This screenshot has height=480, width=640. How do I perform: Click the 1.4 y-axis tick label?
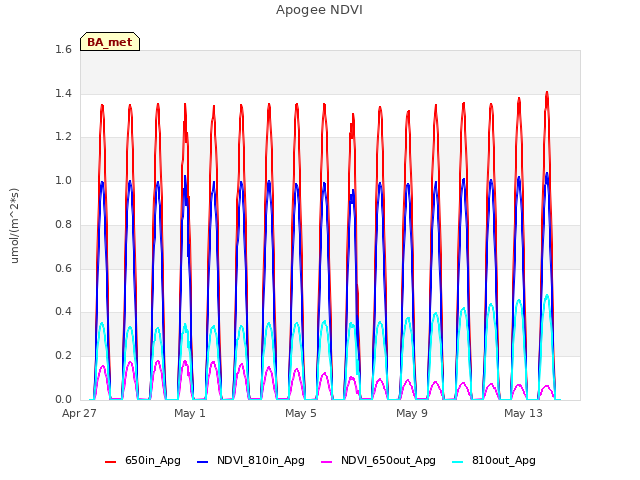point(63,93)
